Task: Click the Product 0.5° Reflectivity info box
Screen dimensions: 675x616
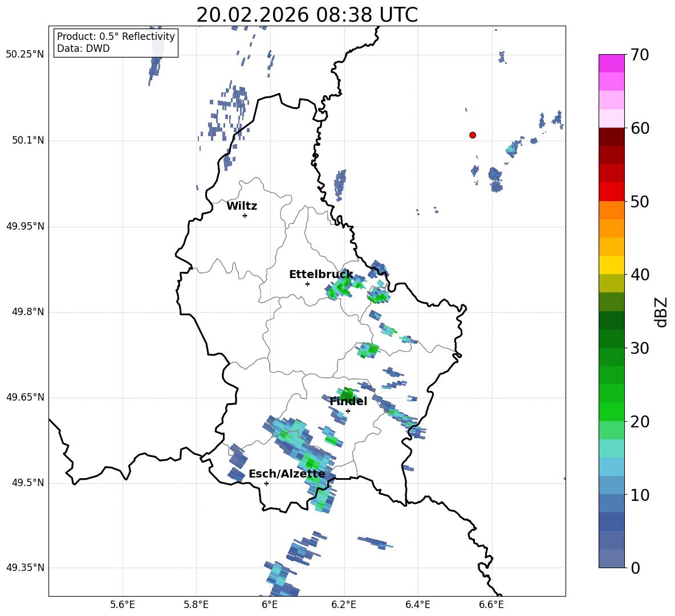Action: click(x=116, y=42)
